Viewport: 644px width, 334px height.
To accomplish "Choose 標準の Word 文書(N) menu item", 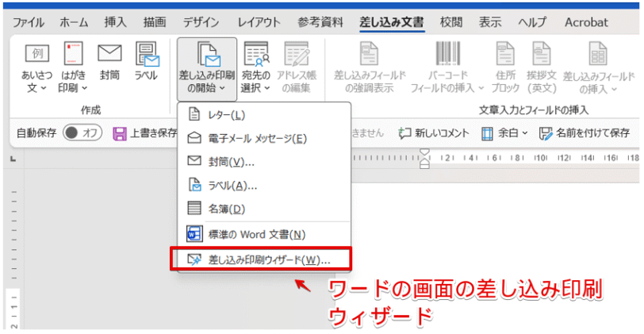I will pos(264,234).
